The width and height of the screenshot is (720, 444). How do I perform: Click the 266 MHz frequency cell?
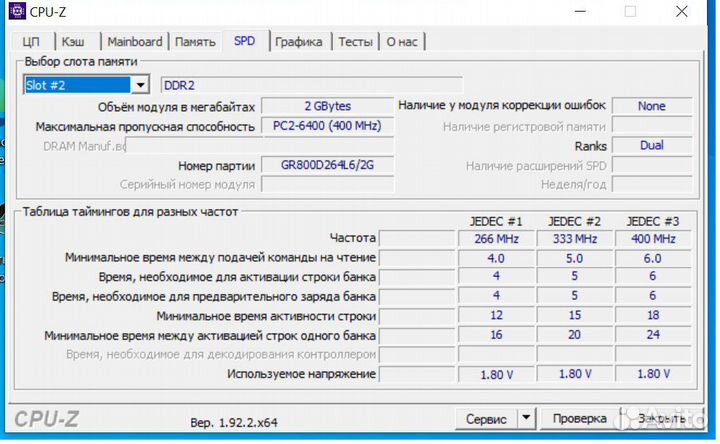pos(496,239)
